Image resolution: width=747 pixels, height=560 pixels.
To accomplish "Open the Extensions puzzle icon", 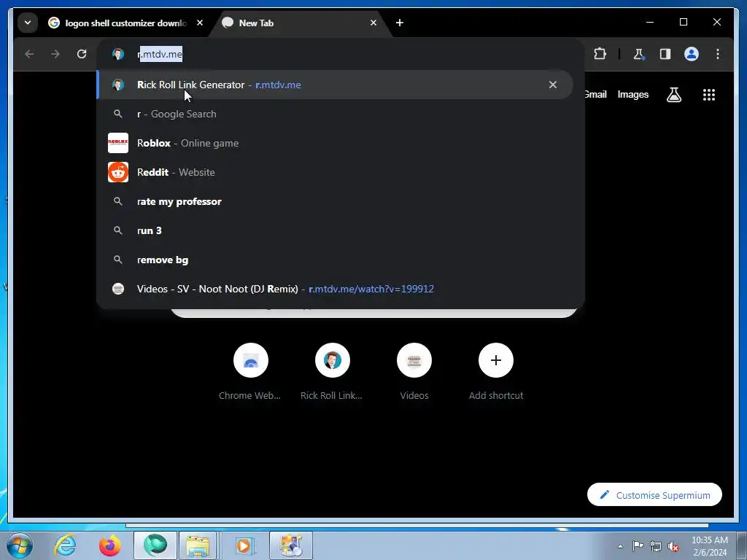I will [x=600, y=54].
